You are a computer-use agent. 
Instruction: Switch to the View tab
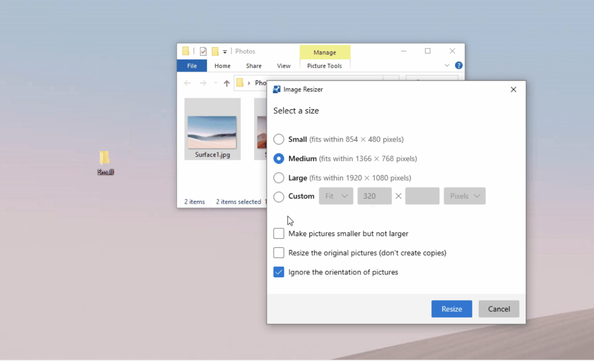pyautogui.click(x=283, y=66)
